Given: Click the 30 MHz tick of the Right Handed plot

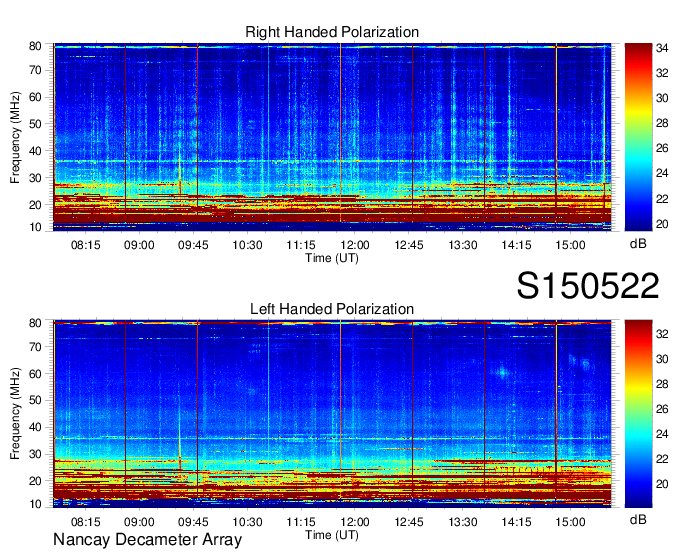Looking at the screenshot, I should pos(35,178).
